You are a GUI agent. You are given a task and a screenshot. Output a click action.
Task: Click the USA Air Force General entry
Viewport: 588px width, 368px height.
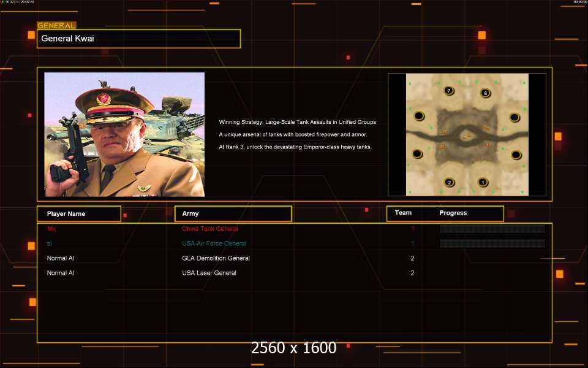point(214,243)
